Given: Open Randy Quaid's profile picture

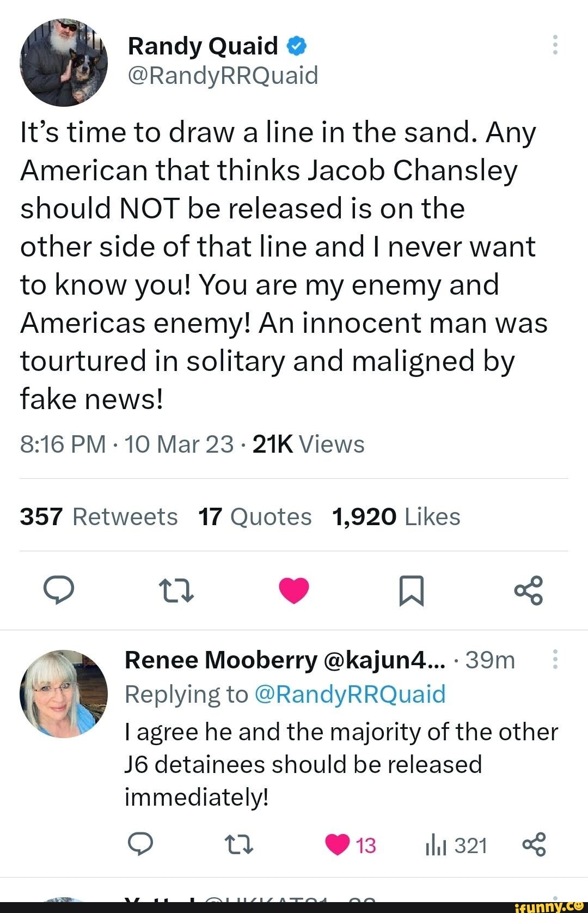Looking at the screenshot, I should tap(63, 62).
